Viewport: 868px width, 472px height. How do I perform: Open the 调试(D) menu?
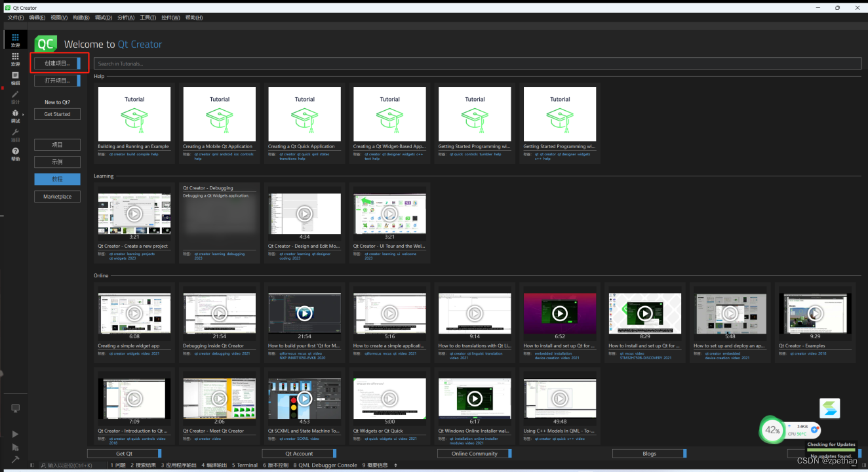pos(104,18)
